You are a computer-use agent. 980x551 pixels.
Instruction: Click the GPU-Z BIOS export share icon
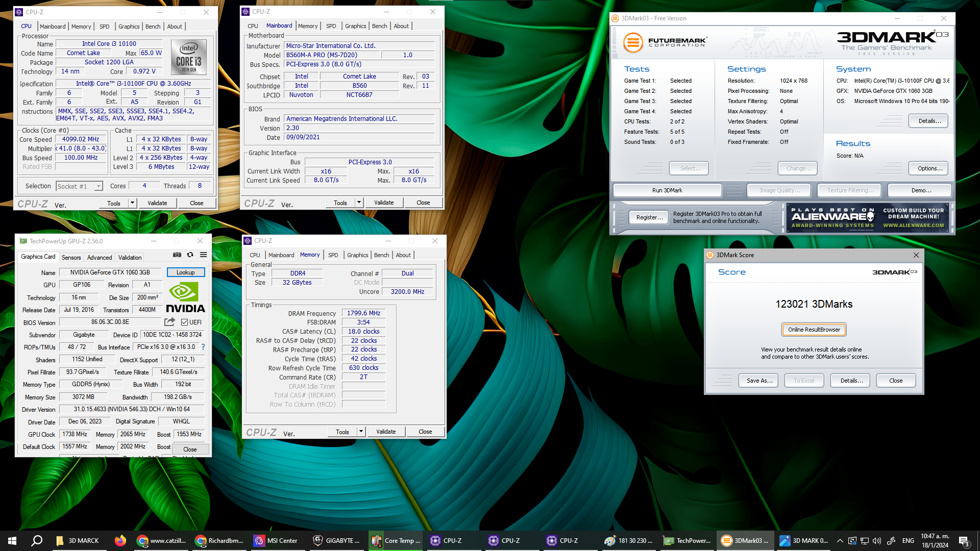tap(169, 322)
